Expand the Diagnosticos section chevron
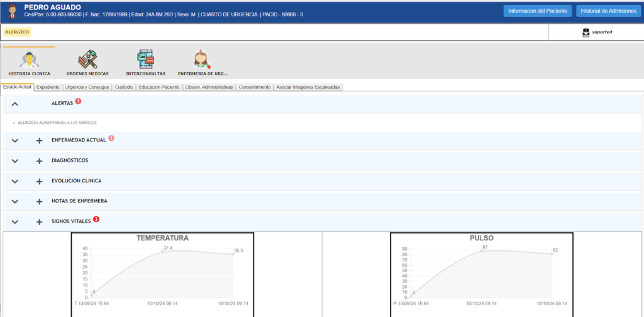 [x=16, y=160]
